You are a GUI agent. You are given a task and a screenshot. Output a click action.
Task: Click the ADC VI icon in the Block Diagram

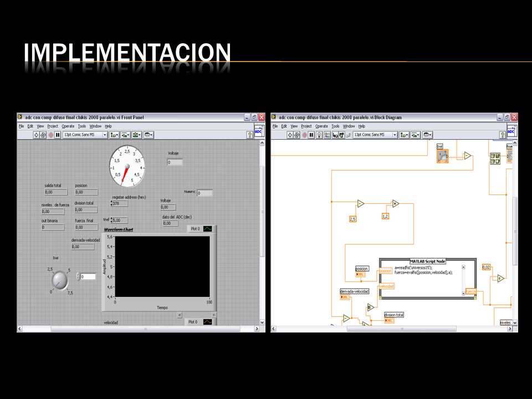click(511, 131)
